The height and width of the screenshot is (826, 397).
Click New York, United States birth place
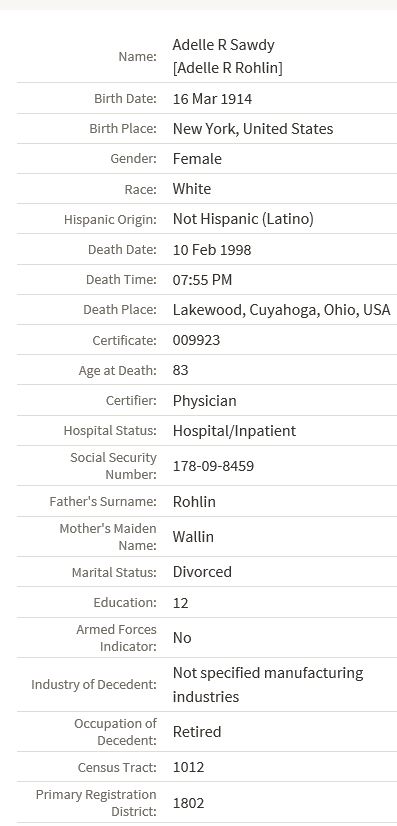click(x=253, y=129)
